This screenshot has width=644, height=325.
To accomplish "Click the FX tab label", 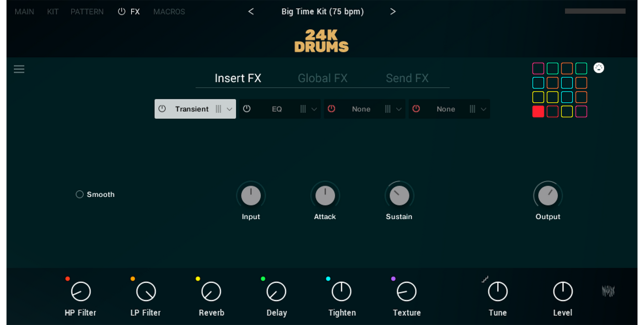I will (135, 12).
